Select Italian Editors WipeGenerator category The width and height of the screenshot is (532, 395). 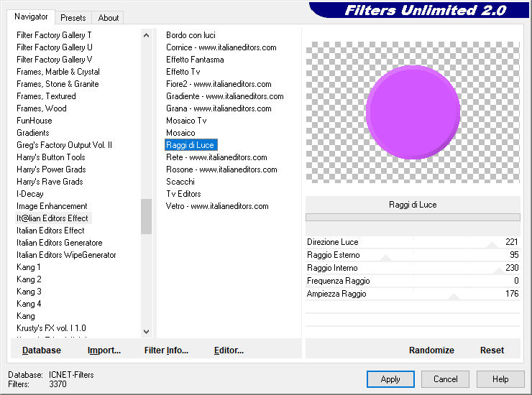point(66,255)
